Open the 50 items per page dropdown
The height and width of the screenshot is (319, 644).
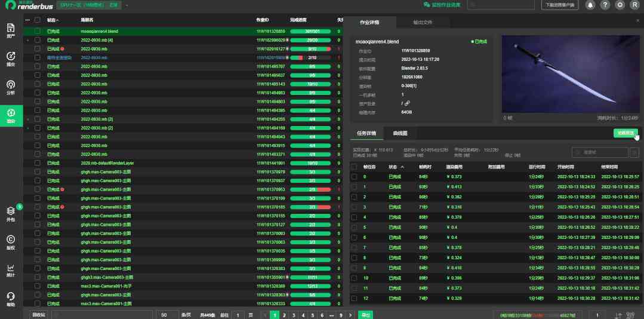(167, 315)
